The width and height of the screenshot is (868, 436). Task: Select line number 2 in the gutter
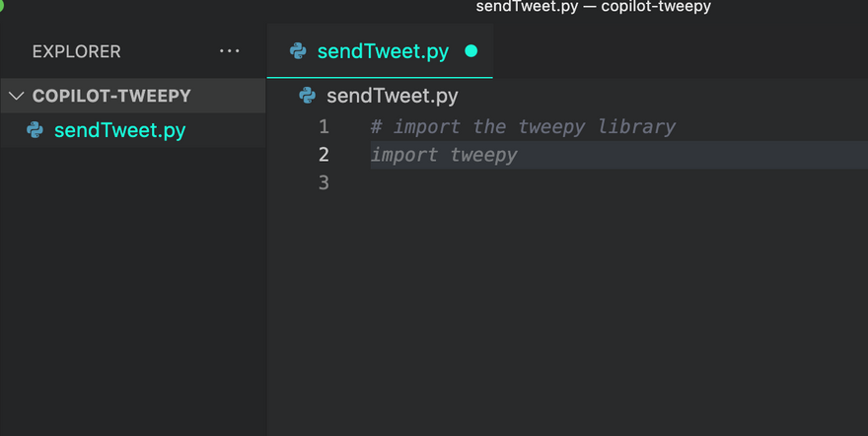tap(324, 155)
